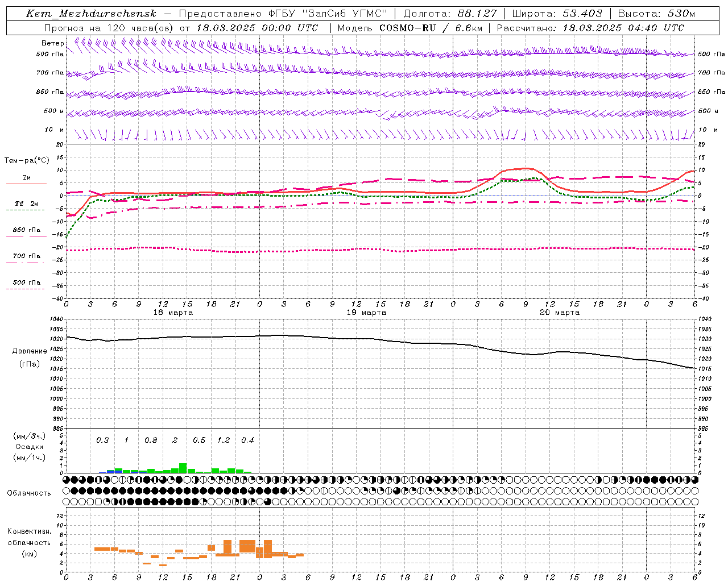This screenshot has width=728, height=582.
Task: Click the '0.3' three-hour precipitation value
Action: tap(102, 440)
